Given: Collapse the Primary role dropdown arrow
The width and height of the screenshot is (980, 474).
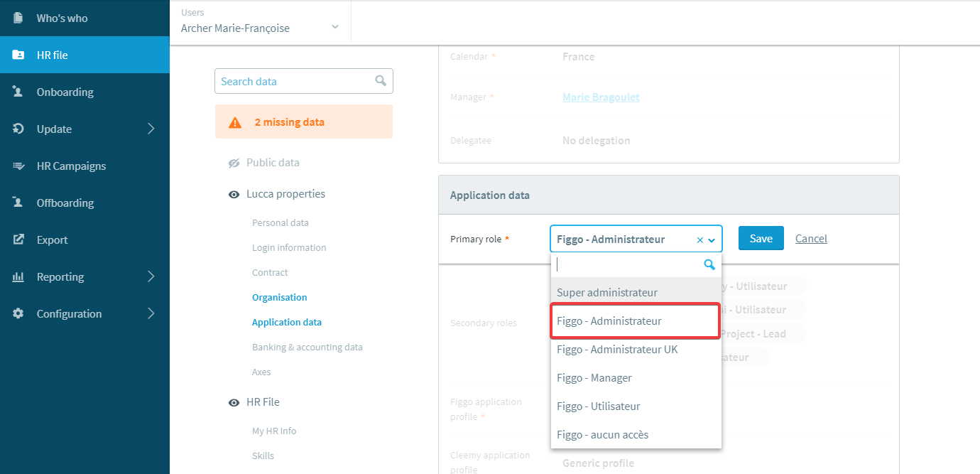Looking at the screenshot, I should [712, 240].
